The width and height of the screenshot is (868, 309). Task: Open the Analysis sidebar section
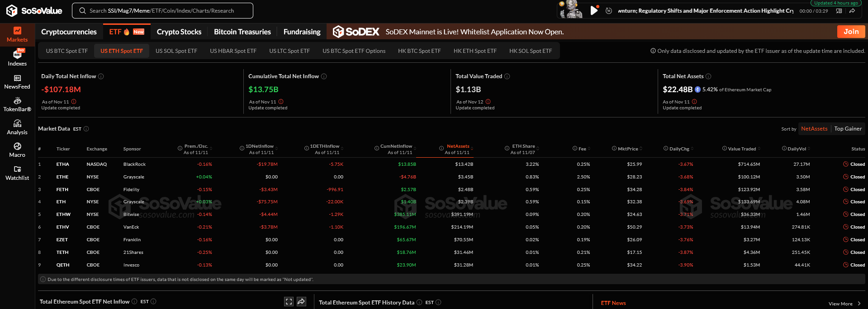coord(17,127)
